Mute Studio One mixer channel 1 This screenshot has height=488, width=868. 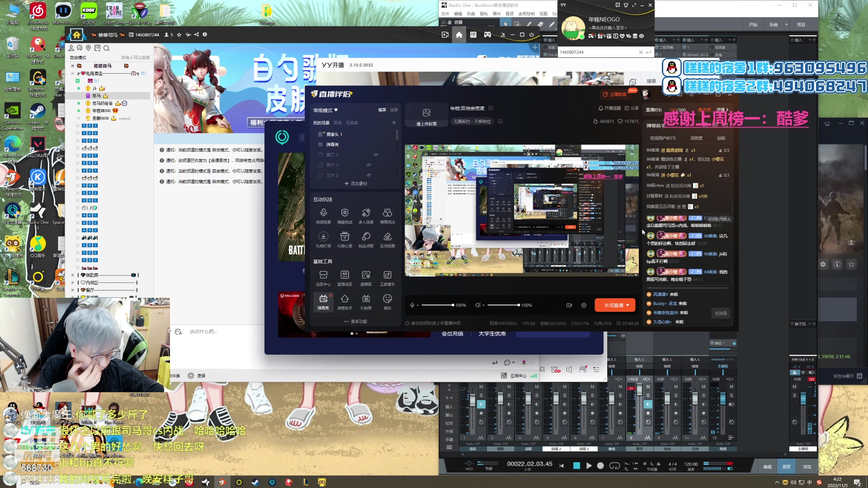point(481,387)
